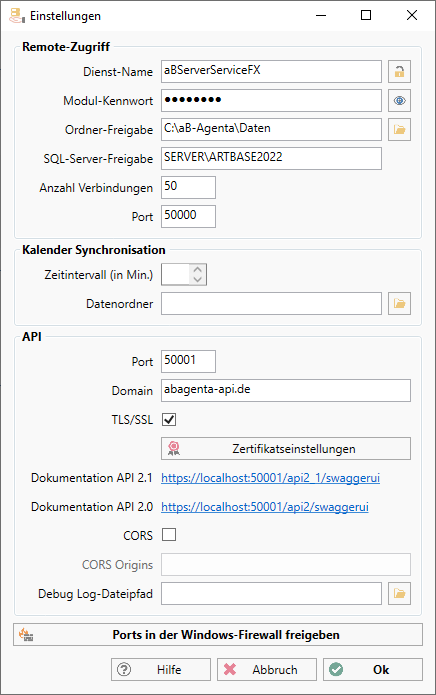Viewport: 436px width, 695px height.
Task: Maximize the Einstellungen window
Action: point(366,16)
